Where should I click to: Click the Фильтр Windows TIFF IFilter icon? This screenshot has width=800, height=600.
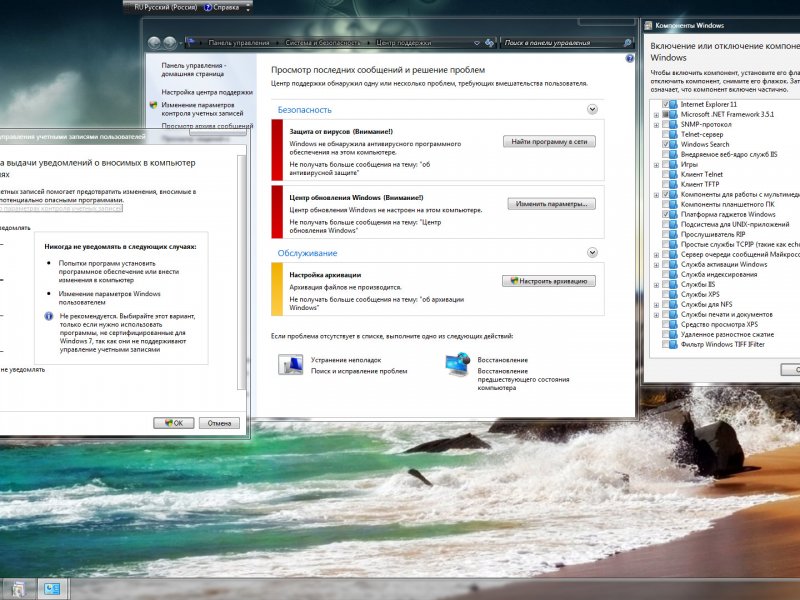tap(673, 344)
